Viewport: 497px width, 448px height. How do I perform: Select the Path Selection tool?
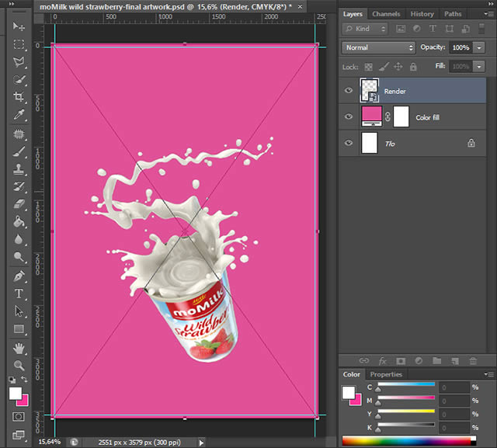tap(19, 311)
